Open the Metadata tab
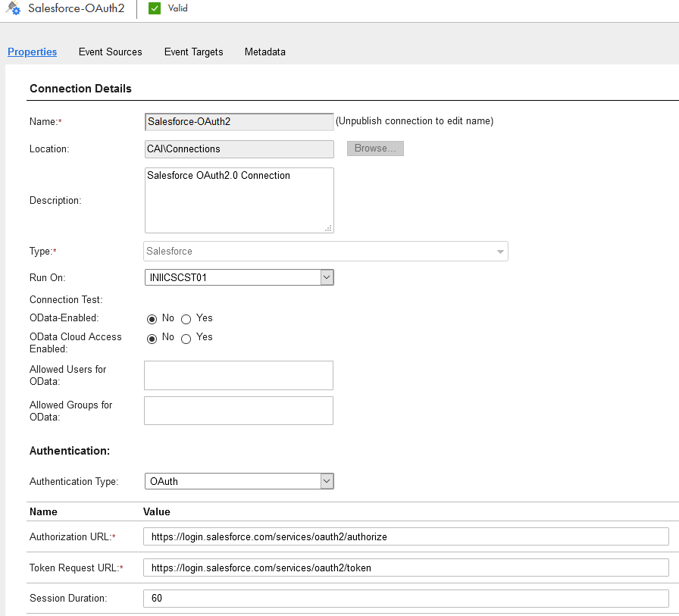Screen dimensions: 679x616 [265, 52]
